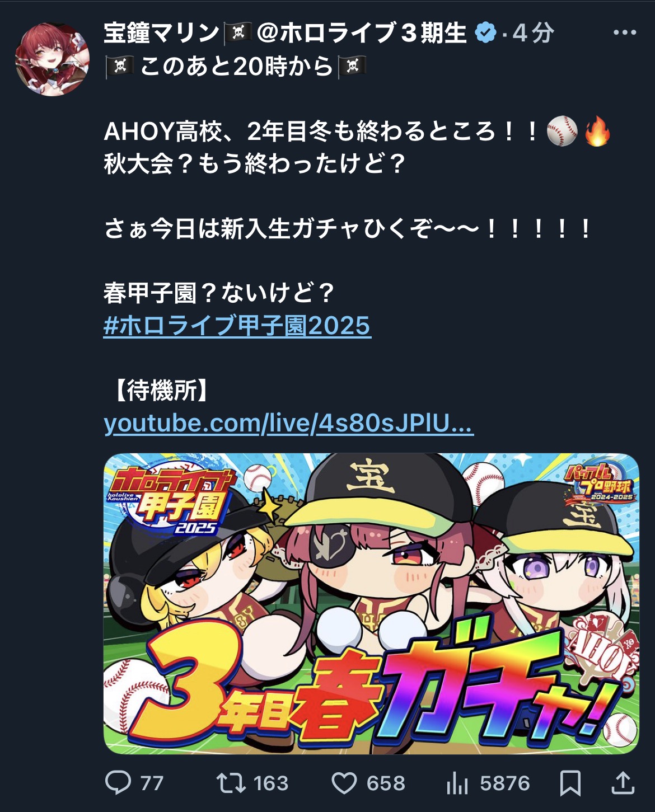Image resolution: width=655 pixels, height=812 pixels.
Task: Open the 3年目春ガチャ thumbnail image
Action: (371, 604)
